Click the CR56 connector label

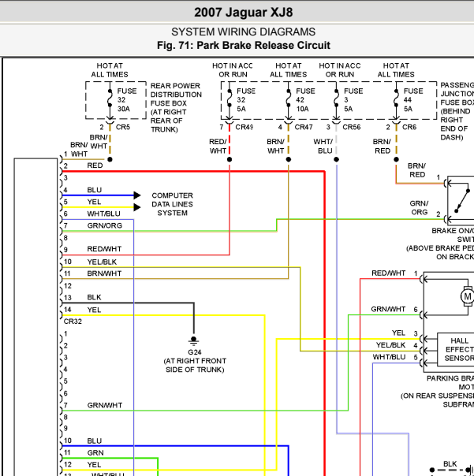tap(351, 127)
